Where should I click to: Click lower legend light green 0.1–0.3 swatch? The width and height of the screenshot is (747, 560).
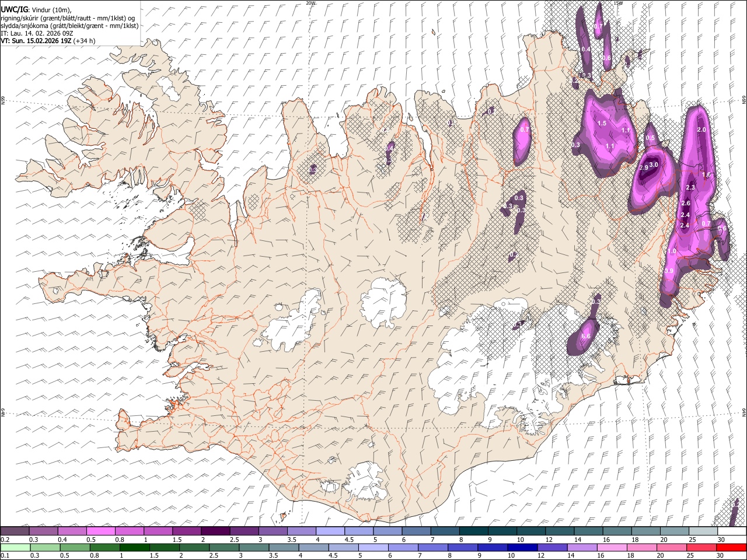[15, 548]
